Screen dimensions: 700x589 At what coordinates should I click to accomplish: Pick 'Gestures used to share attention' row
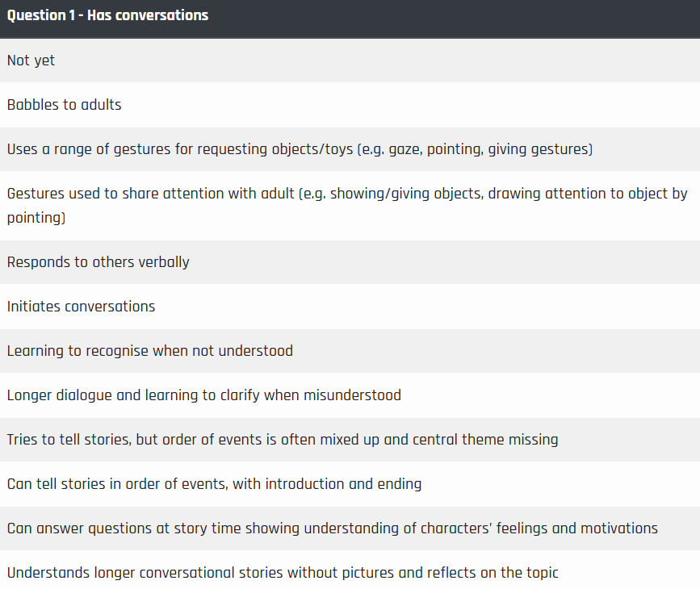pos(350,206)
